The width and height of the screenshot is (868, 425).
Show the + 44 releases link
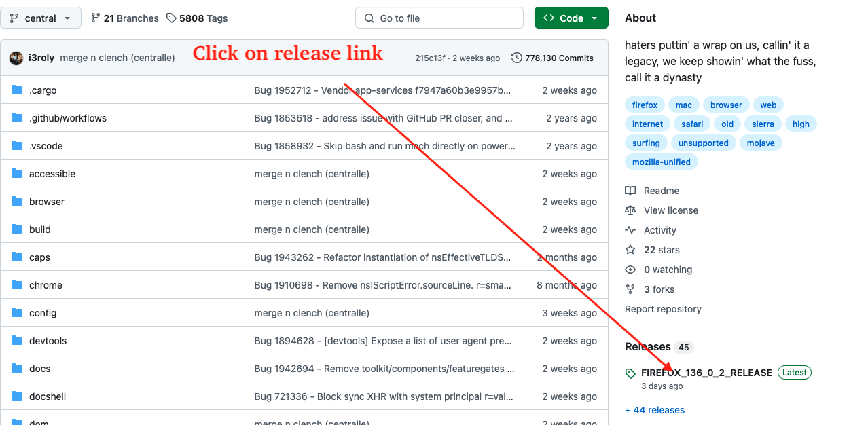point(655,410)
